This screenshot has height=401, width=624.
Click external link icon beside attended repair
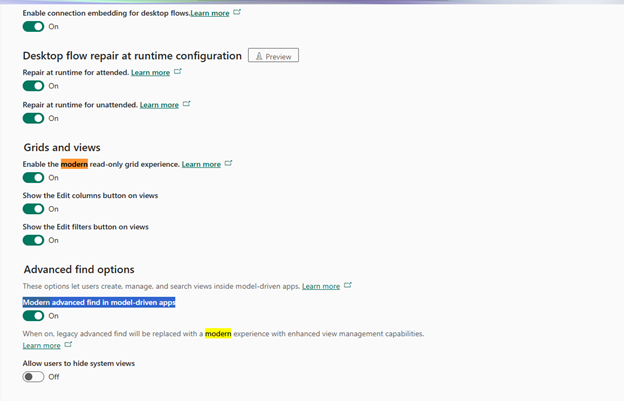click(x=177, y=72)
